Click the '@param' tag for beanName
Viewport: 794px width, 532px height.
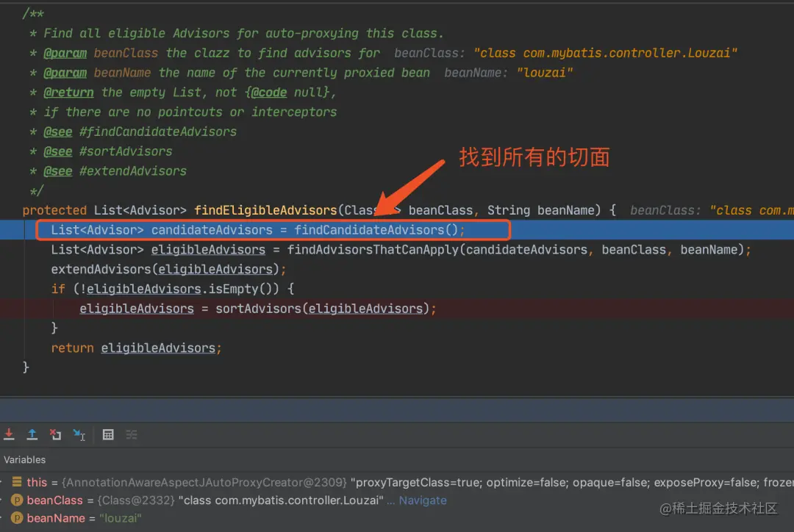[x=65, y=73]
